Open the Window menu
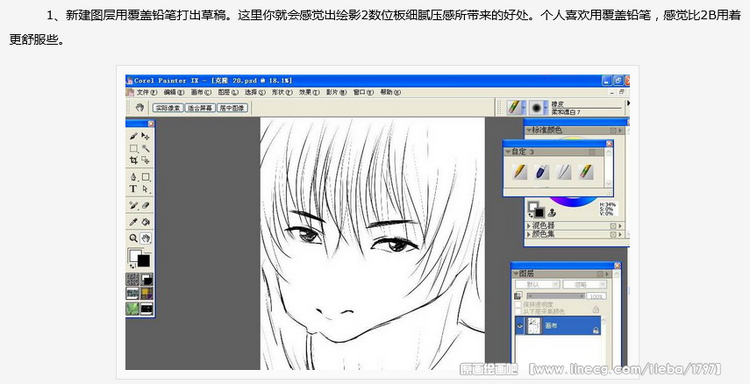 363,92
